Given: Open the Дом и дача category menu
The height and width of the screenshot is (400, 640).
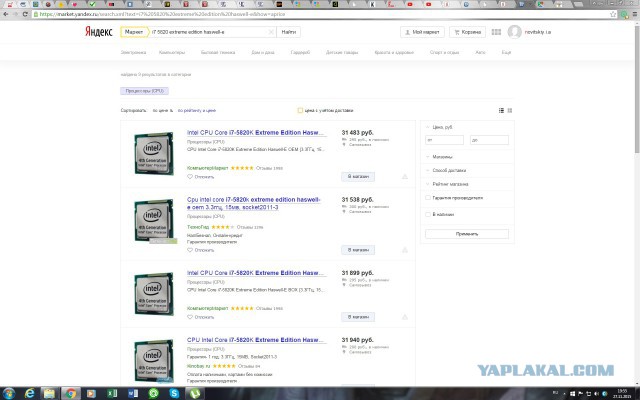Looking at the screenshot, I should 263,52.
